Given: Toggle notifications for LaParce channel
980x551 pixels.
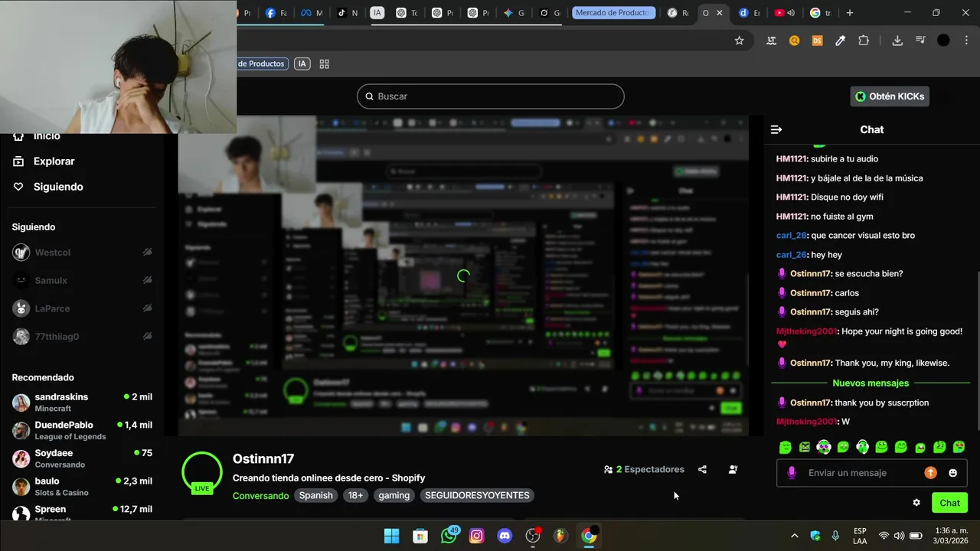Looking at the screenshot, I should coord(147,308).
